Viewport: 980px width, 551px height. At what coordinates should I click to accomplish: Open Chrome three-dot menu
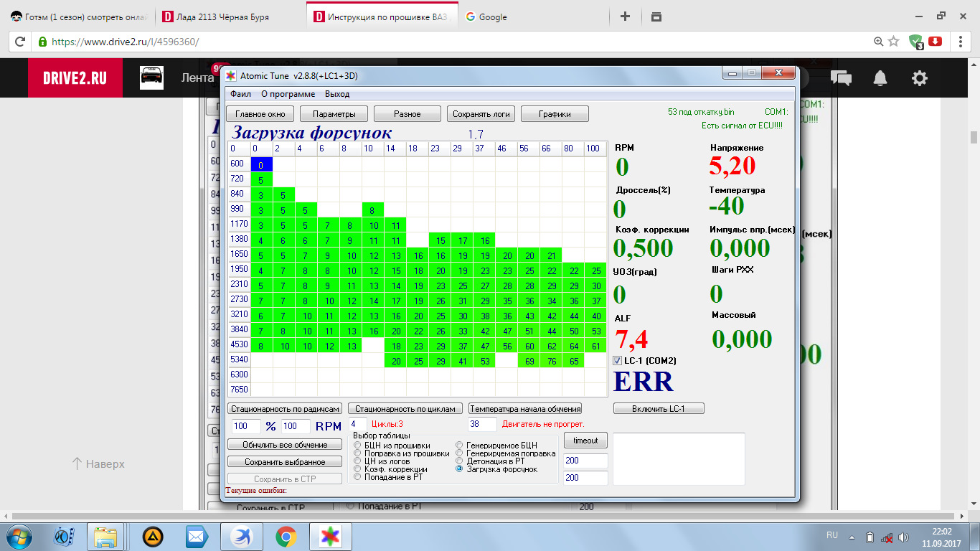[x=961, y=42]
